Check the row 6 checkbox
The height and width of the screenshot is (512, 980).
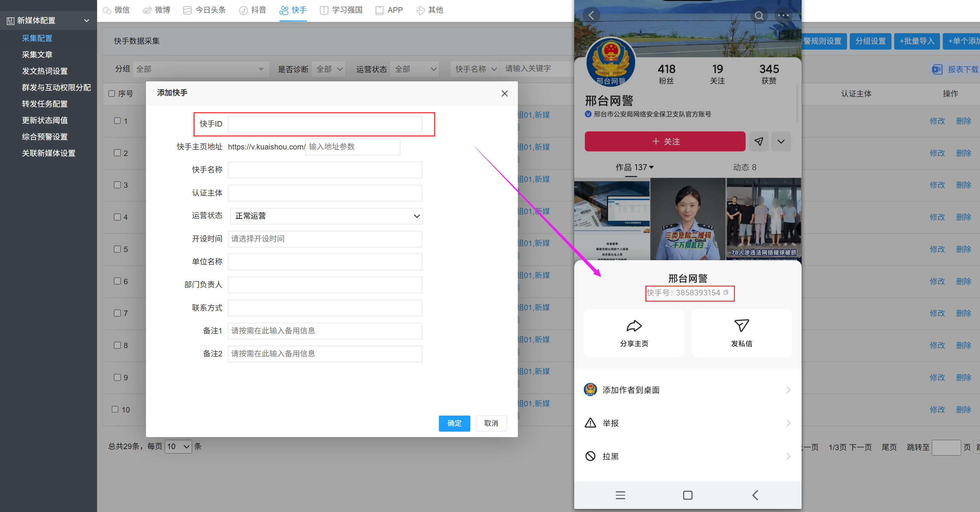(x=118, y=281)
